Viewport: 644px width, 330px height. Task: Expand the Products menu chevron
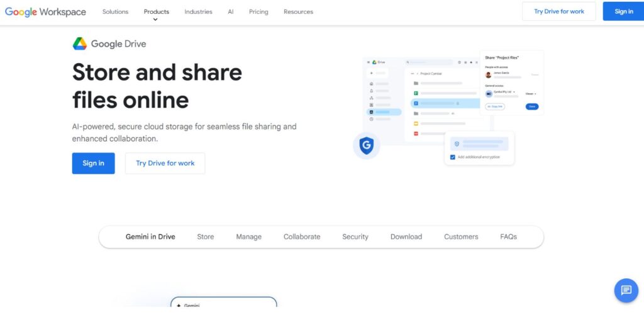[155, 20]
